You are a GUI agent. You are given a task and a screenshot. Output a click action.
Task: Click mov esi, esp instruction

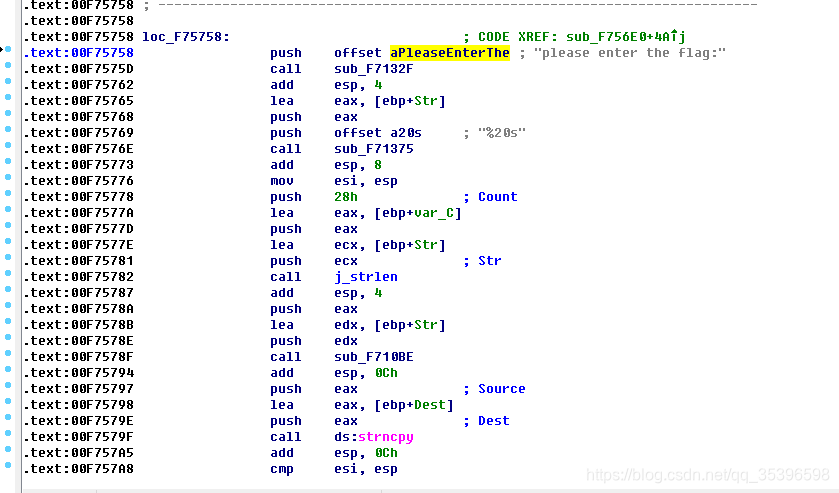334,181
